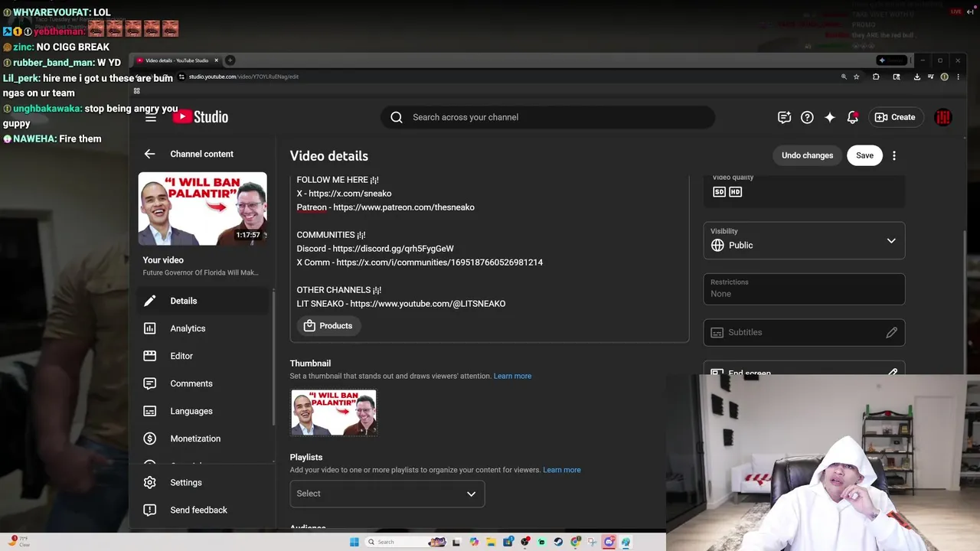Viewport: 980px width, 551px height.
Task: Click the Products button under description
Action: pyautogui.click(x=328, y=326)
